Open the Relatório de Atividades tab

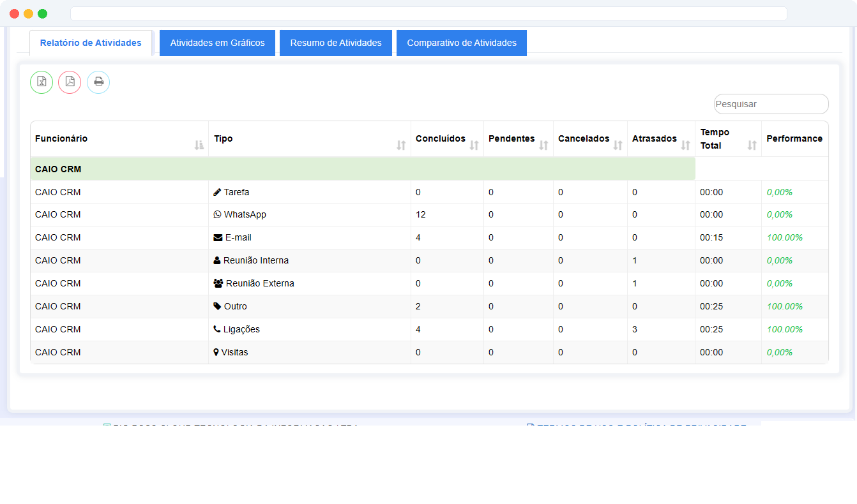[x=91, y=43]
